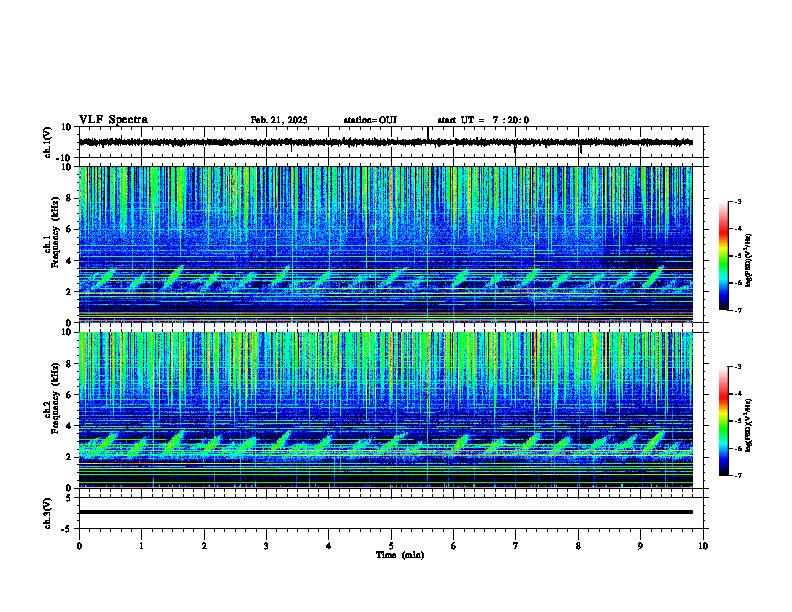792x612 pixels.
Task: Click the 'ch.1(V)' waveform axis label
Action: [x=48, y=142]
